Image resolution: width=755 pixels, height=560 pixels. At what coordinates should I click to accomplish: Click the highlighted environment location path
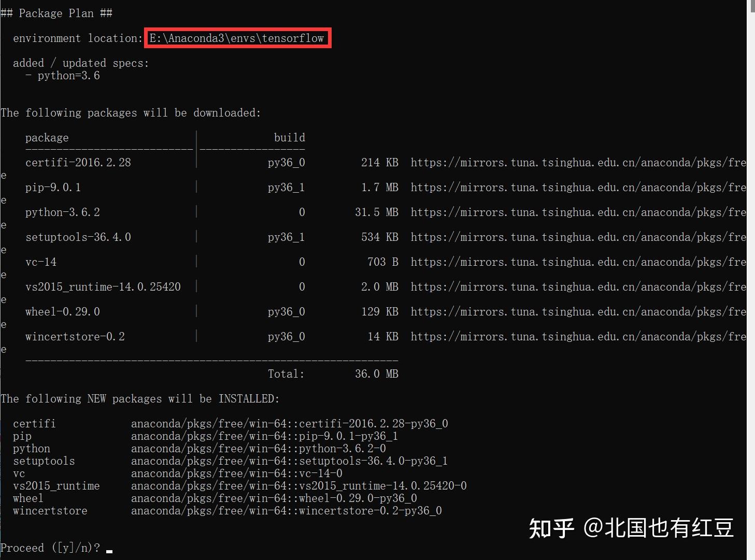(237, 38)
